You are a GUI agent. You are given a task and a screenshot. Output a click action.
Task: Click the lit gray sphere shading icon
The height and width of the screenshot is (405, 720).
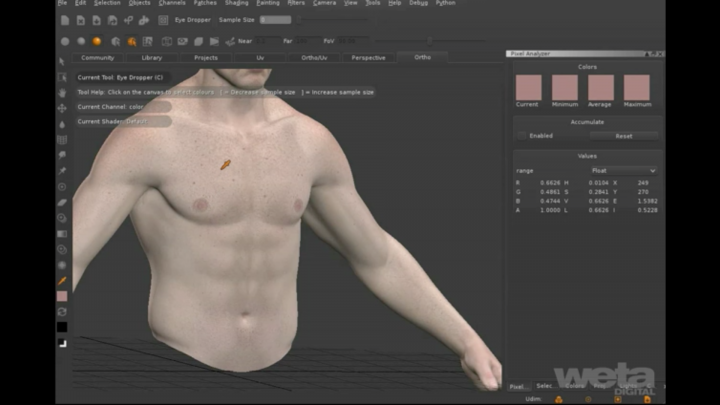click(81, 41)
